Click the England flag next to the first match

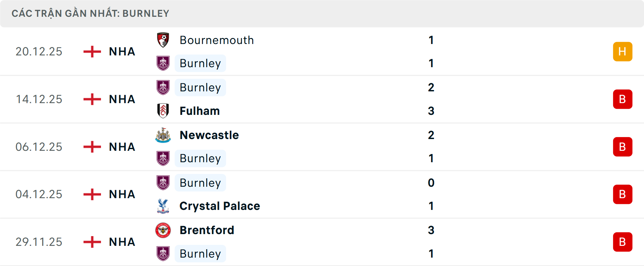tap(92, 51)
